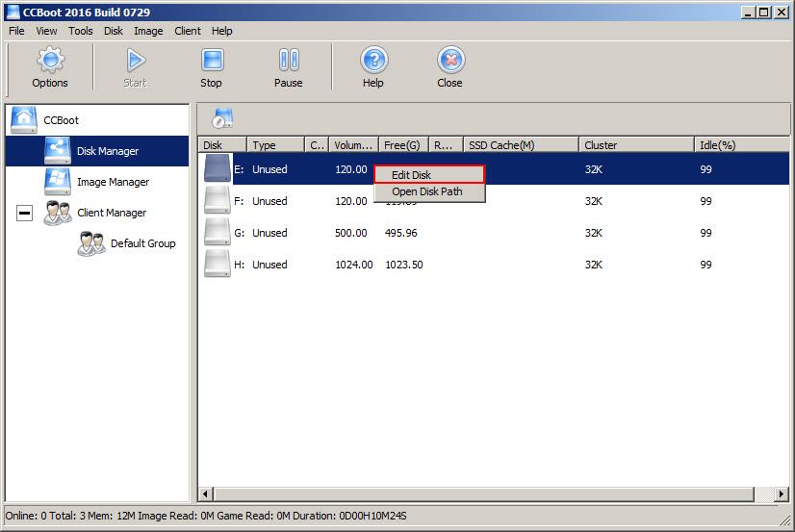Sort by the Idle(%) column header

click(741, 145)
